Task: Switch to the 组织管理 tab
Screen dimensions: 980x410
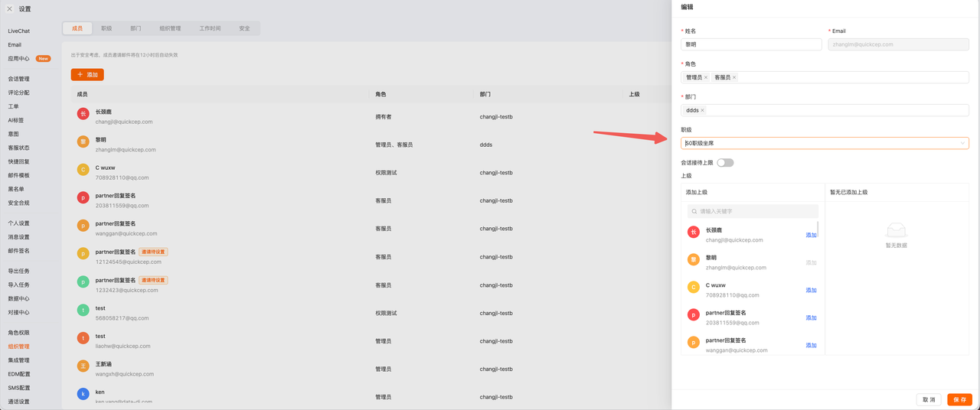Action: click(x=170, y=28)
